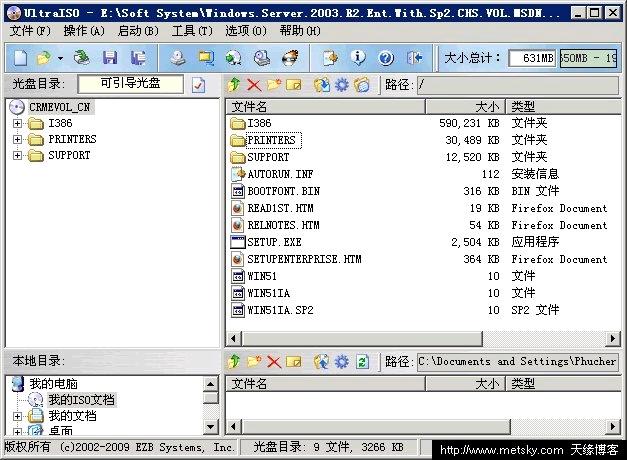Open an ISO with the Open folder icon
627x460 pixels.
coord(44,58)
